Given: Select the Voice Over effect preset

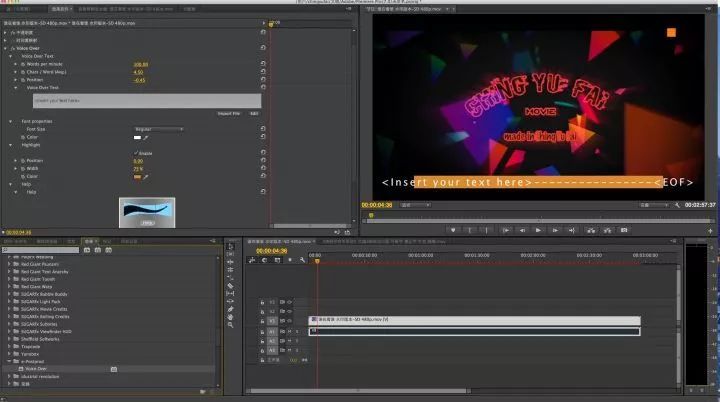Looking at the screenshot, I should (x=34, y=369).
